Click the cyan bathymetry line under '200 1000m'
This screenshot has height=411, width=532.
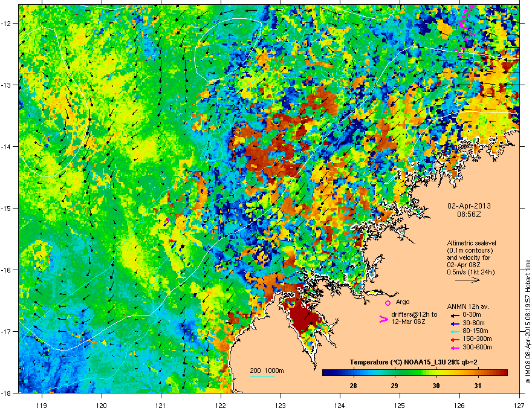(262, 376)
